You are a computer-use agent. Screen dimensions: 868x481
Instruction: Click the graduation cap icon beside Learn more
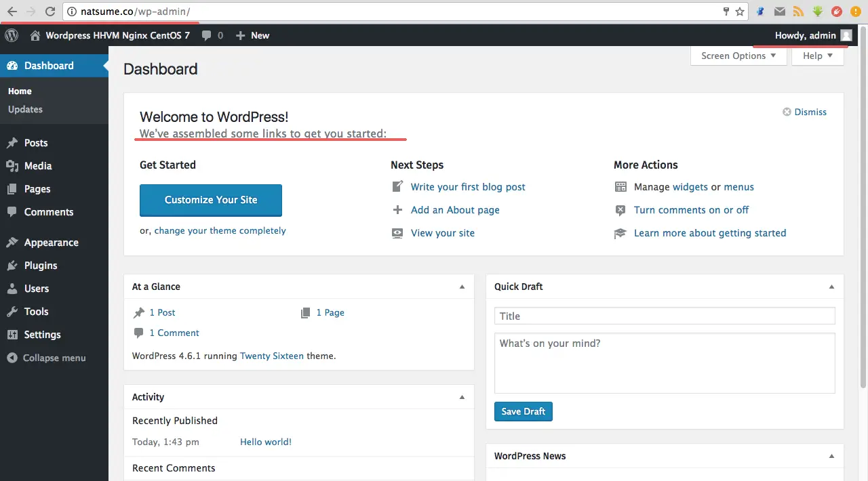coord(620,233)
